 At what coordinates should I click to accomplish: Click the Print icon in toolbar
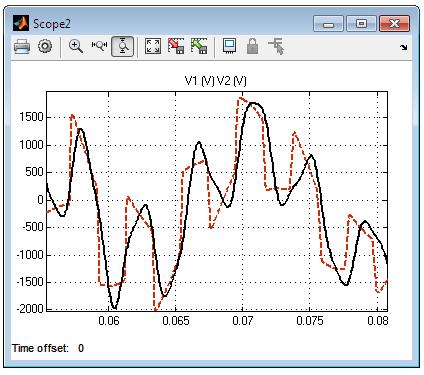tap(22, 46)
